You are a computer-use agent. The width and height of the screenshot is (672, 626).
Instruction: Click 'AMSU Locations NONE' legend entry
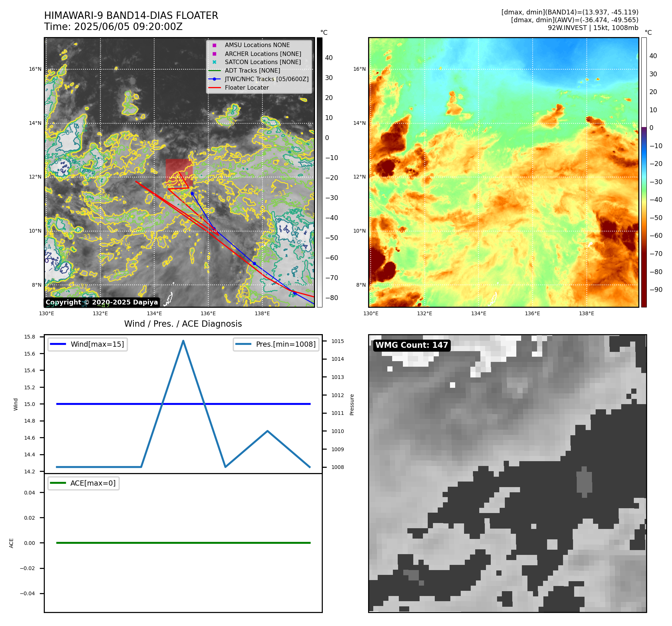click(x=257, y=45)
